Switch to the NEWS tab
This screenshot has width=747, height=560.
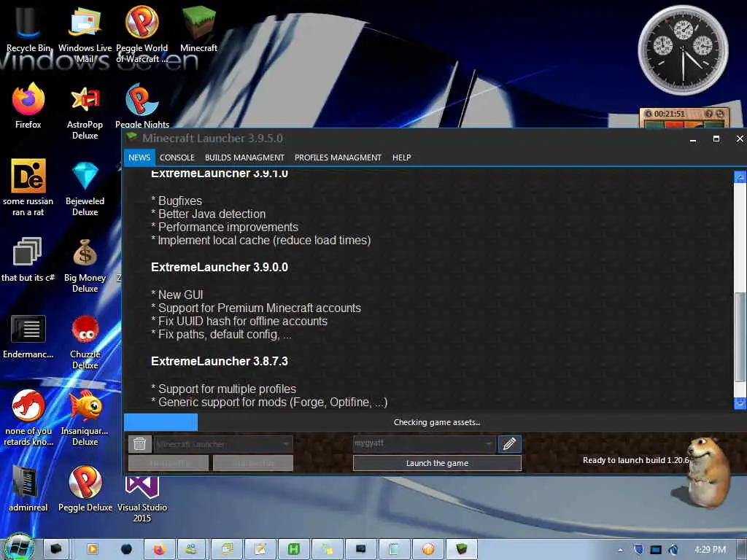(x=139, y=157)
